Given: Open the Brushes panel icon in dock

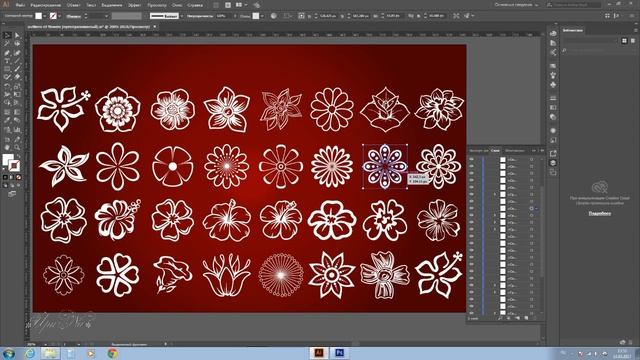Looking at the screenshot, I should 553,75.
